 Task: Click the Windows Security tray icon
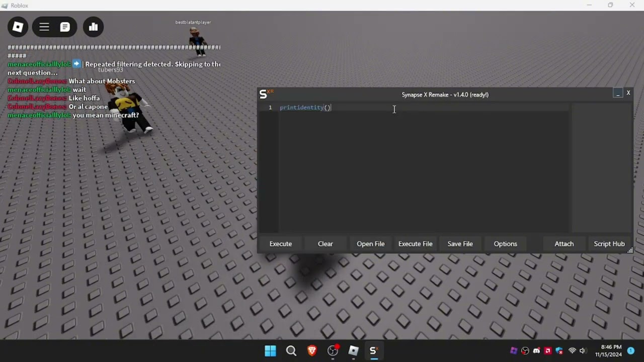click(559, 351)
